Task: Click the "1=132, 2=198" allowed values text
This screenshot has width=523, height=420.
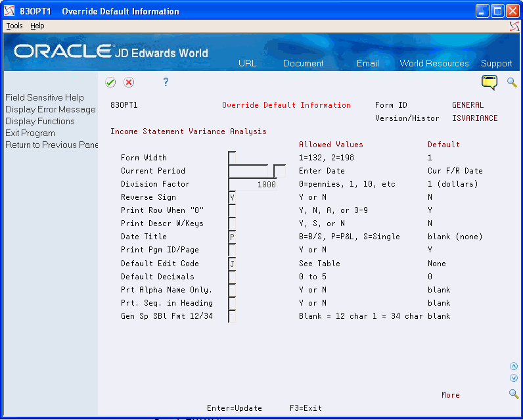Action: point(326,158)
